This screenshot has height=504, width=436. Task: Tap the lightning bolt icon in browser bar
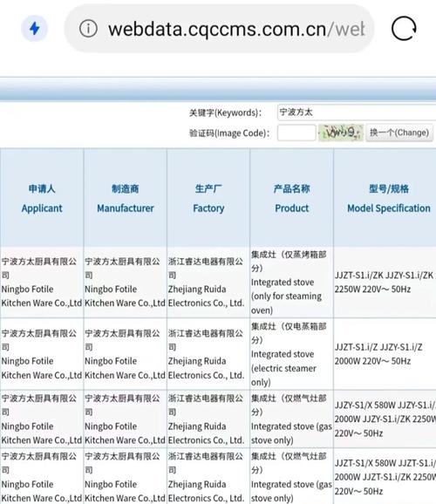click(34, 29)
